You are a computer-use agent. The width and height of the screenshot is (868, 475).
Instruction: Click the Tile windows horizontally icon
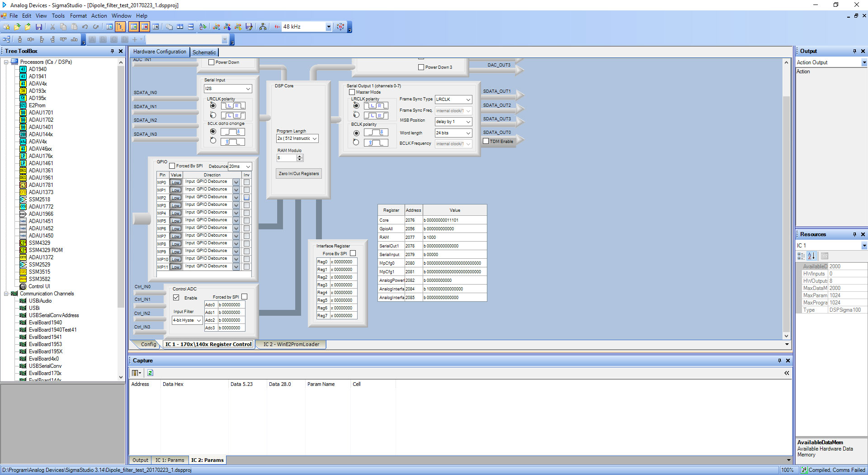[x=191, y=27]
